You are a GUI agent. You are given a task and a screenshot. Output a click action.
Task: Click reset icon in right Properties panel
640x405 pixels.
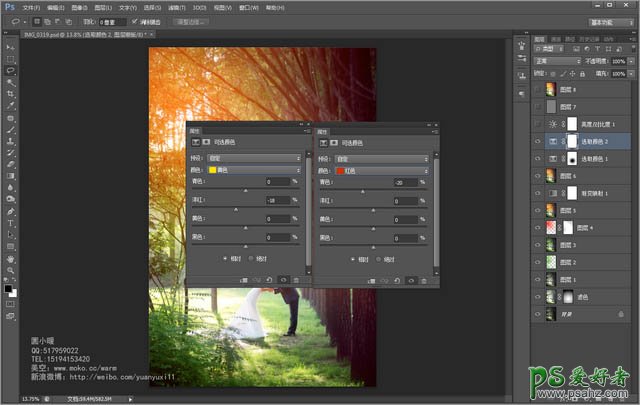(398, 281)
